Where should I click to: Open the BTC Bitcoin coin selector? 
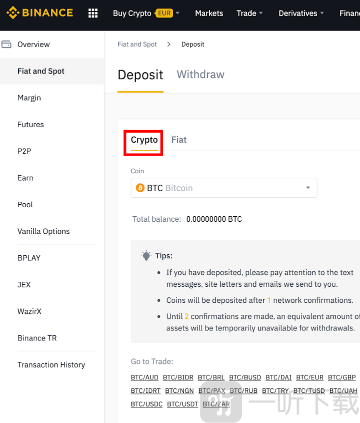(224, 188)
